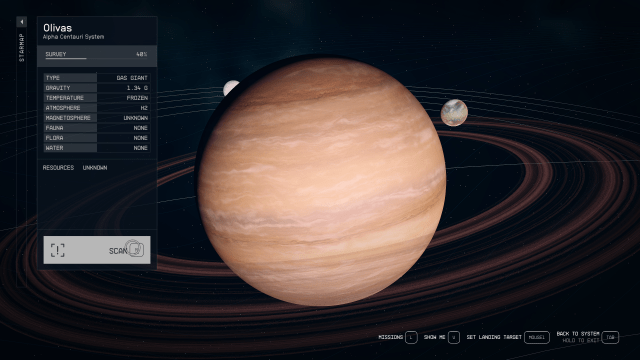The width and height of the screenshot is (640, 360).
Task: Click the 1.34 G gravity value
Action: [x=137, y=88]
